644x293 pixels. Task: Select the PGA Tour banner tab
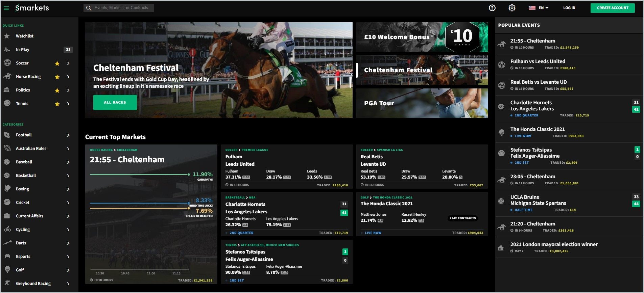click(422, 103)
